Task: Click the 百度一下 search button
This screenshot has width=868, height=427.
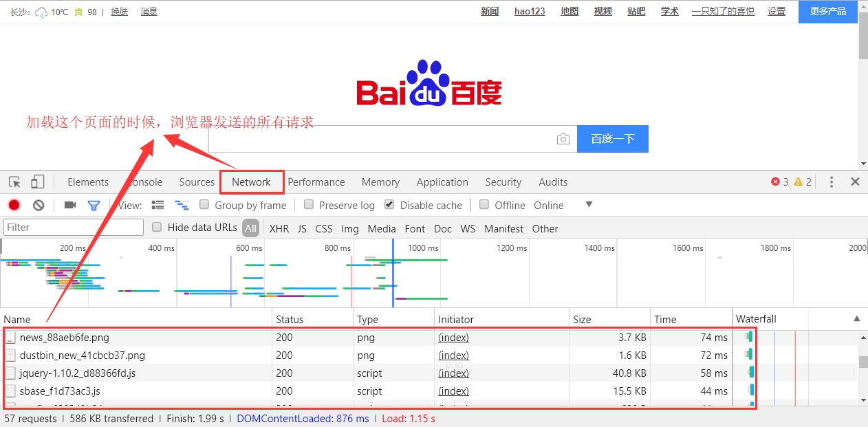Action: (x=612, y=139)
